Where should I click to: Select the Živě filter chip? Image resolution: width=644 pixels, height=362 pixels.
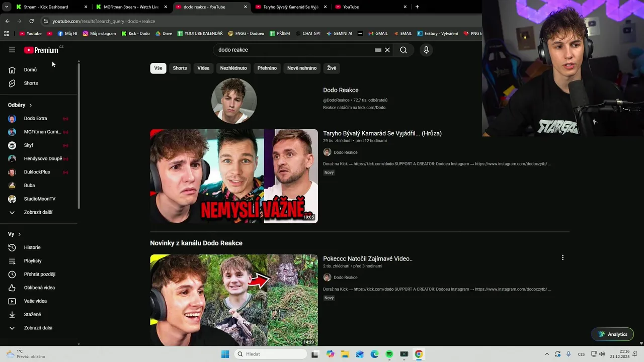coord(332,68)
